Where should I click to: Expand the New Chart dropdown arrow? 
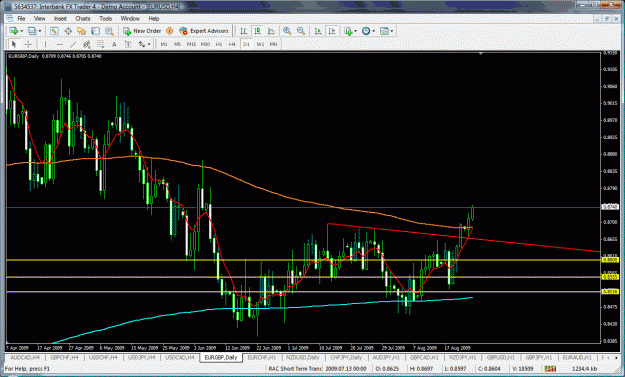[22, 31]
